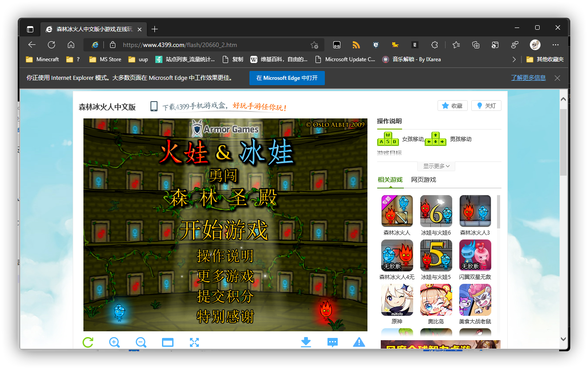Toggle the 关灯 lights-off button

coord(486,106)
